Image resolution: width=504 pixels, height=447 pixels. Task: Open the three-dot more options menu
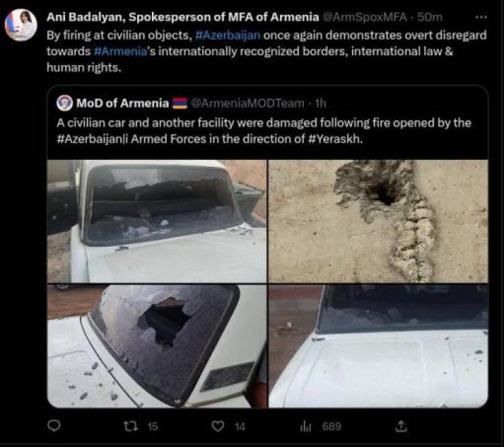pyautogui.click(x=481, y=17)
